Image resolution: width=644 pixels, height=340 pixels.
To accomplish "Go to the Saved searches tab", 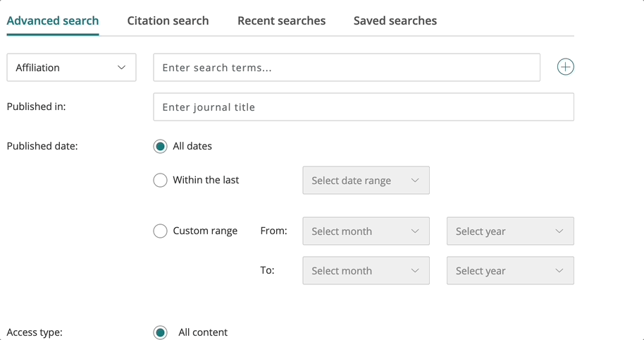I will tap(395, 20).
